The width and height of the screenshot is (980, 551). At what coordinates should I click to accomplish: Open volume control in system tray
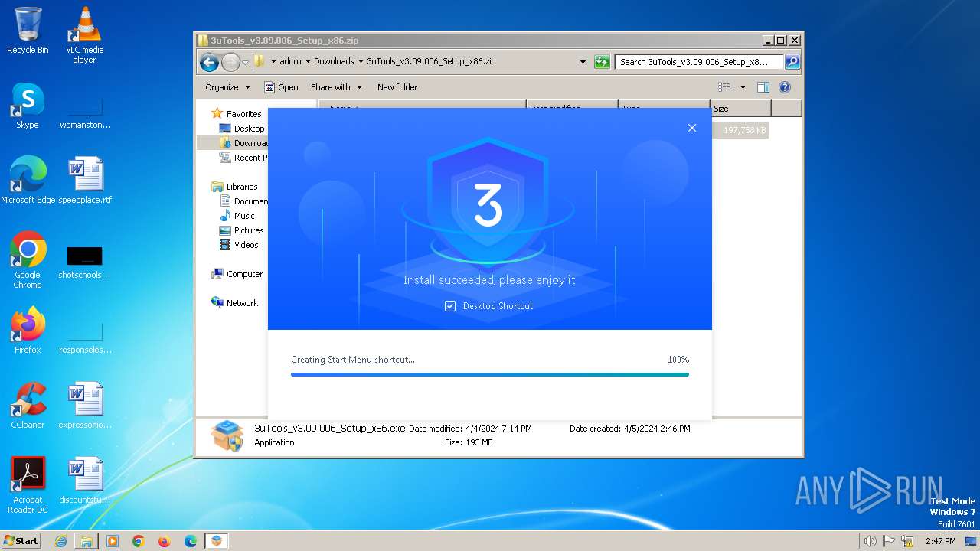(870, 541)
